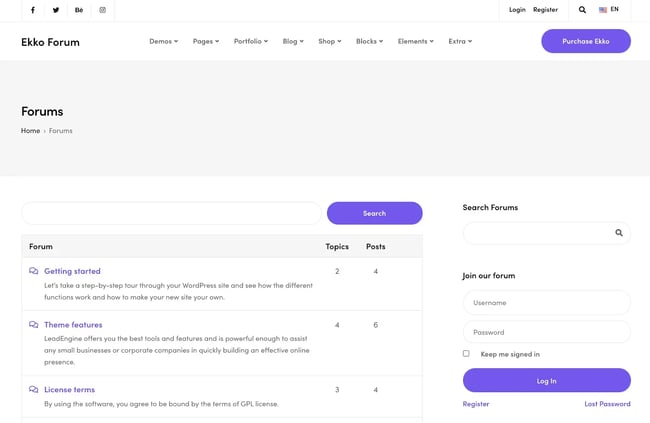Click the US flag language icon
The image size is (650, 423).
603,10
